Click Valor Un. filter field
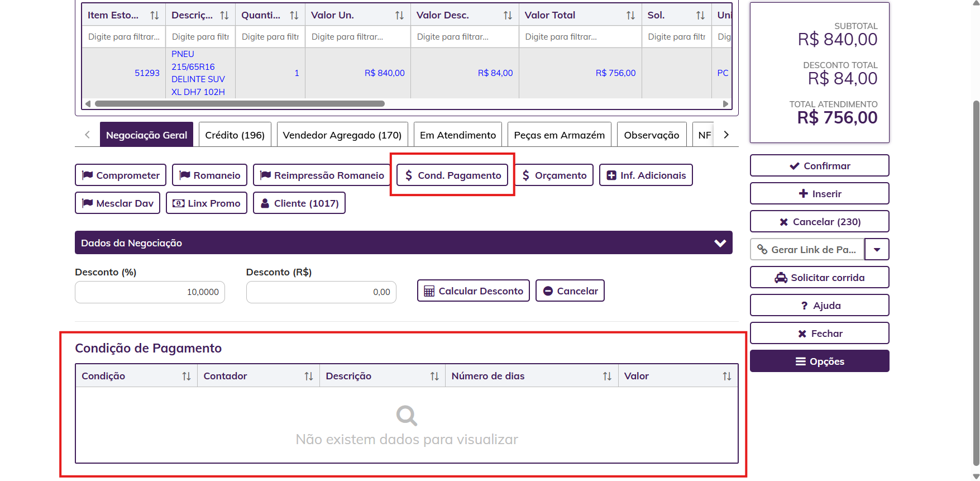This screenshot has height=481, width=980. pyautogui.click(x=358, y=37)
